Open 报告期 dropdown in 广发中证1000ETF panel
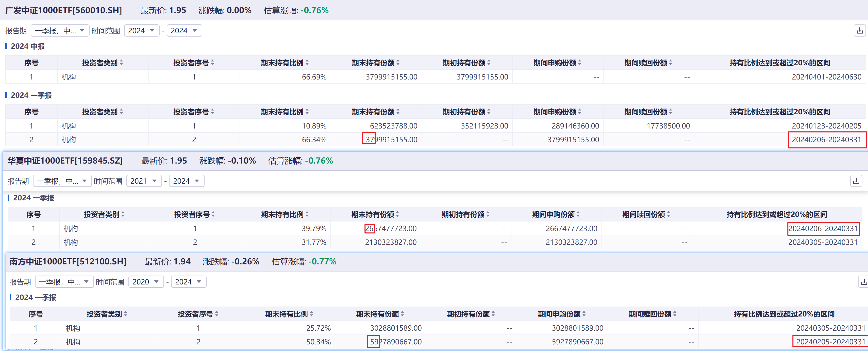Image resolution: width=868 pixels, height=351 pixels. (x=60, y=31)
